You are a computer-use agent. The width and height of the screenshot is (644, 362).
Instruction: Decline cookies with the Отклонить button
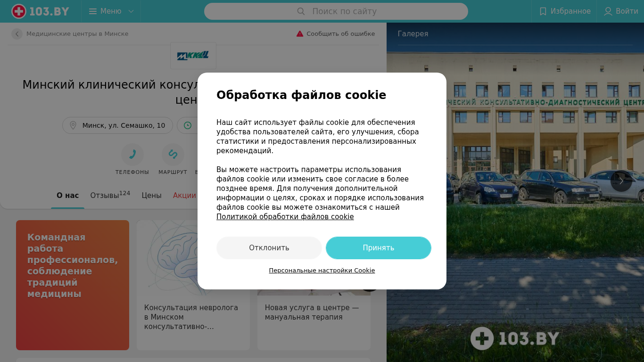(x=269, y=248)
